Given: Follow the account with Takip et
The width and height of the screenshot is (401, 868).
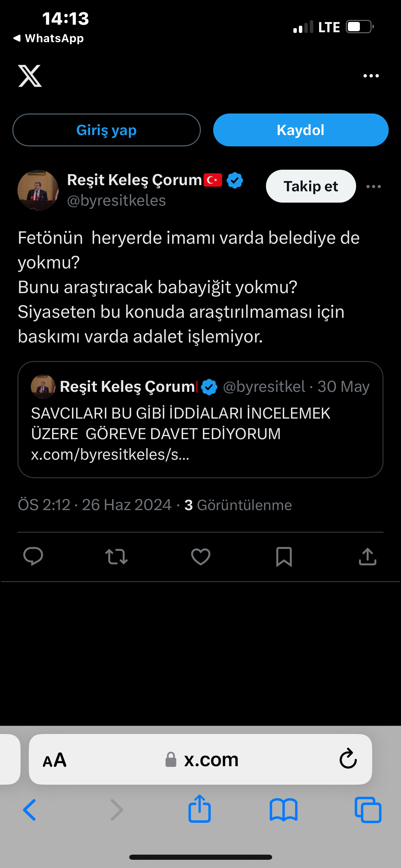Looking at the screenshot, I should point(311,186).
